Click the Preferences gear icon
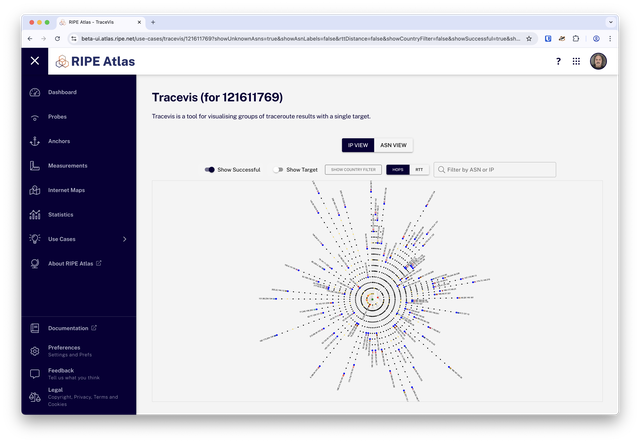This screenshot has width=640, height=443. click(35, 351)
